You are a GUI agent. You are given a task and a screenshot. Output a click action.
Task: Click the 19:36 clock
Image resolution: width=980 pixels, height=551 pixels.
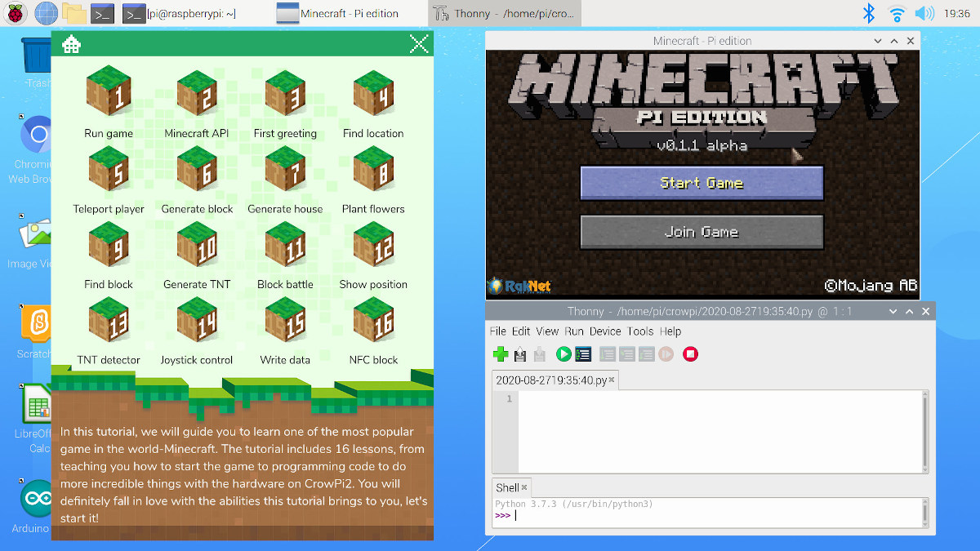[x=956, y=13]
